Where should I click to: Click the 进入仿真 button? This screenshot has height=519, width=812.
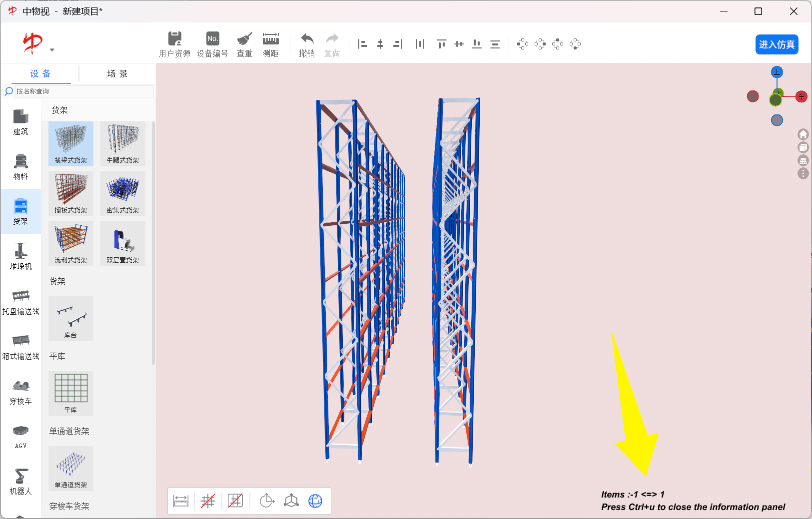pyautogui.click(x=777, y=44)
